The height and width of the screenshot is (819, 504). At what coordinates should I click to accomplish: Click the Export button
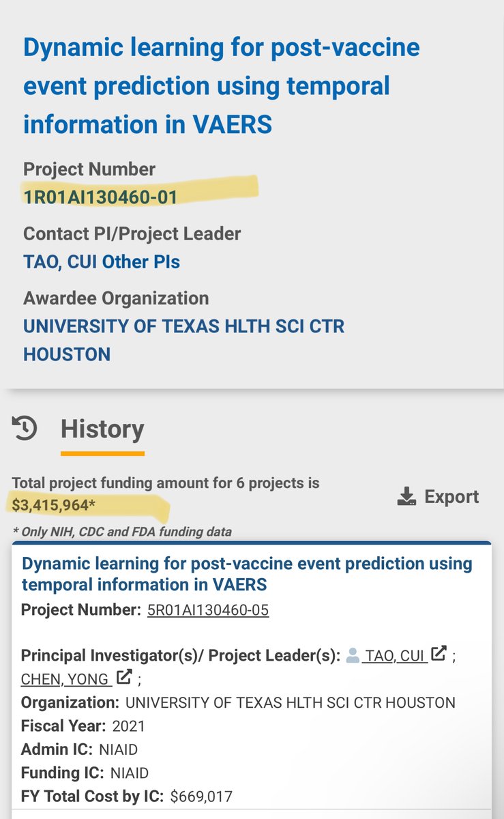(x=438, y=497)
